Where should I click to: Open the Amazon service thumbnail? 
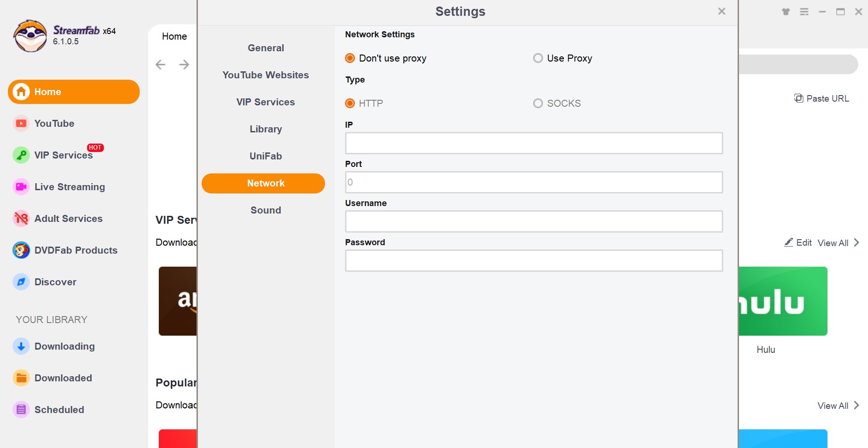tap(178, 301)
